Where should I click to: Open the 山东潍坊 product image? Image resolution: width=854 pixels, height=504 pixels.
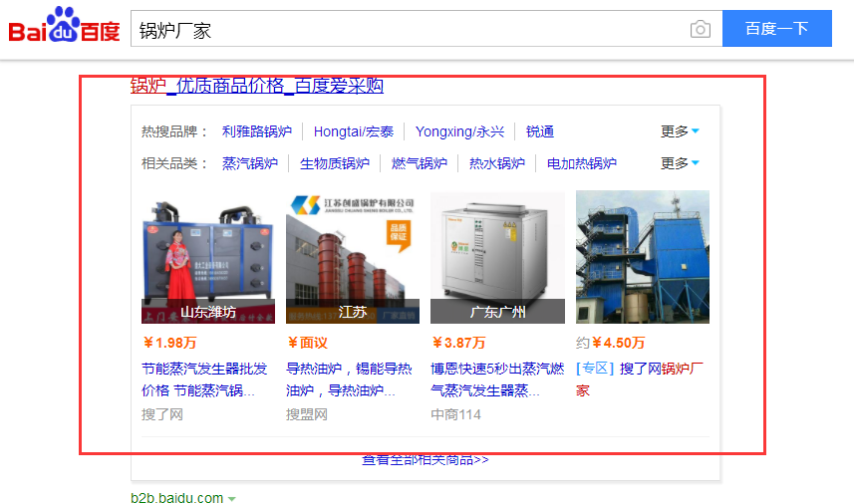coord(208,257)
